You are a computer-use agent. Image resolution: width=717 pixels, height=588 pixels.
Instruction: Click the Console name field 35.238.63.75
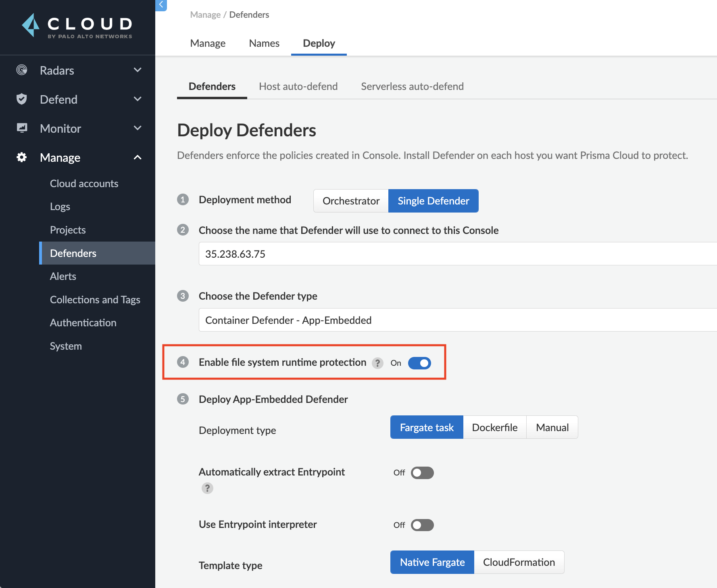pyautogui.click(x=458, y=254)
